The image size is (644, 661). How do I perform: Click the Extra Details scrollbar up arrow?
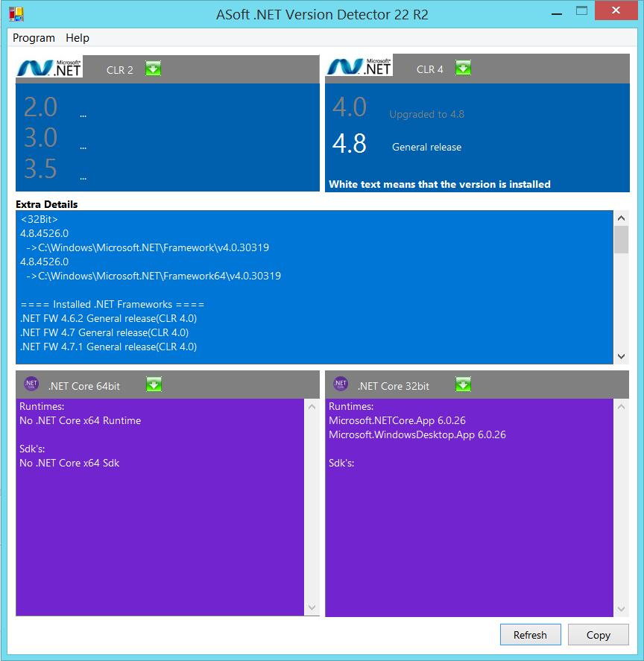pos(621,218)
